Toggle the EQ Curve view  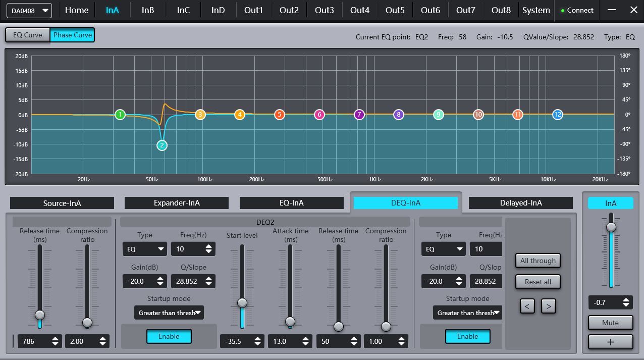[x=28, y=35]
